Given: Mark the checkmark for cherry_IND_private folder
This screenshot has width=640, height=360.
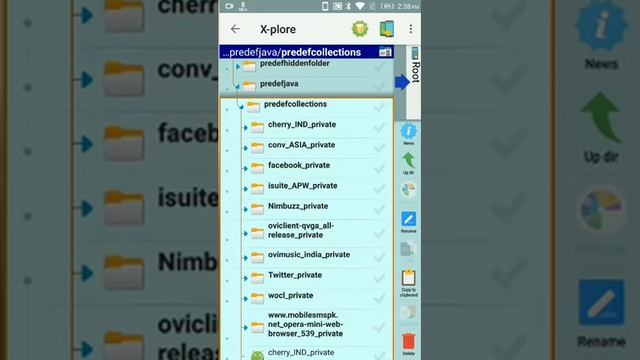Looking at the screenshot, I should tap(379, 127).
